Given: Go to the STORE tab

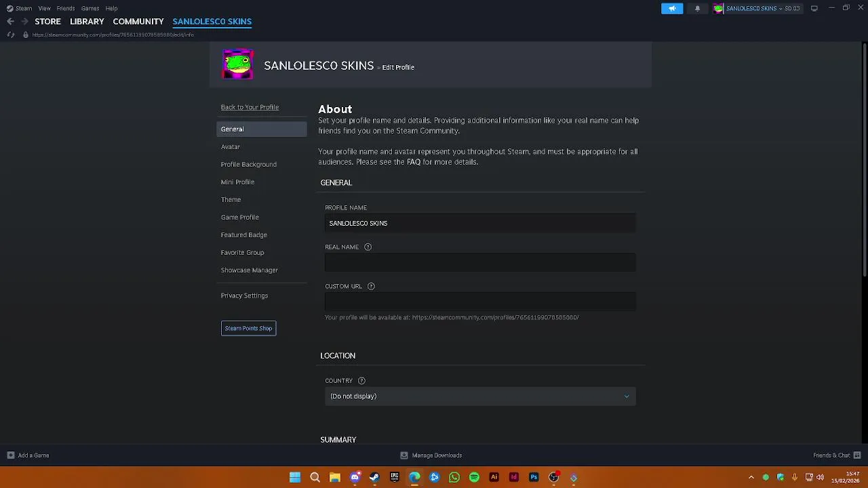Looking at the screenshot, I should pos(47,22).
